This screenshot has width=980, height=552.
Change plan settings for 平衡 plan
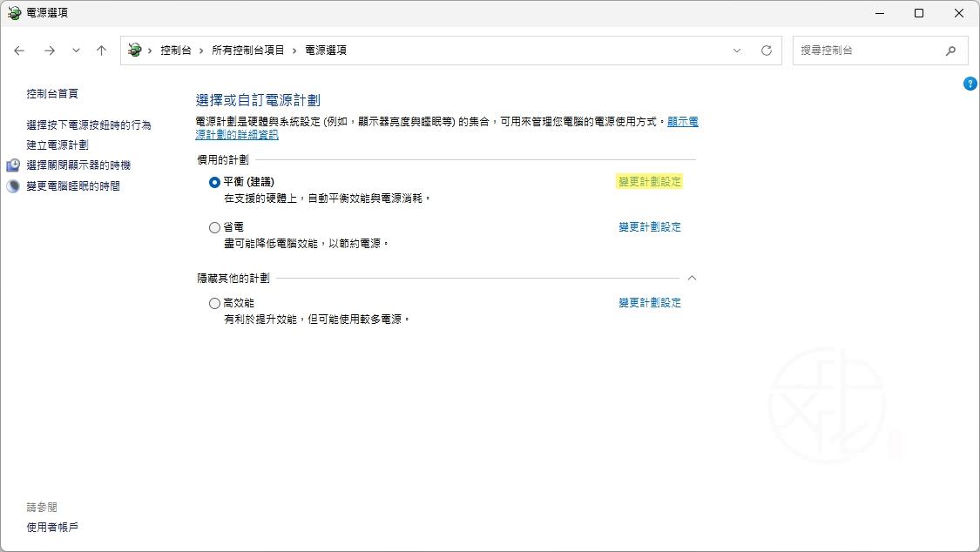point(649,182)
